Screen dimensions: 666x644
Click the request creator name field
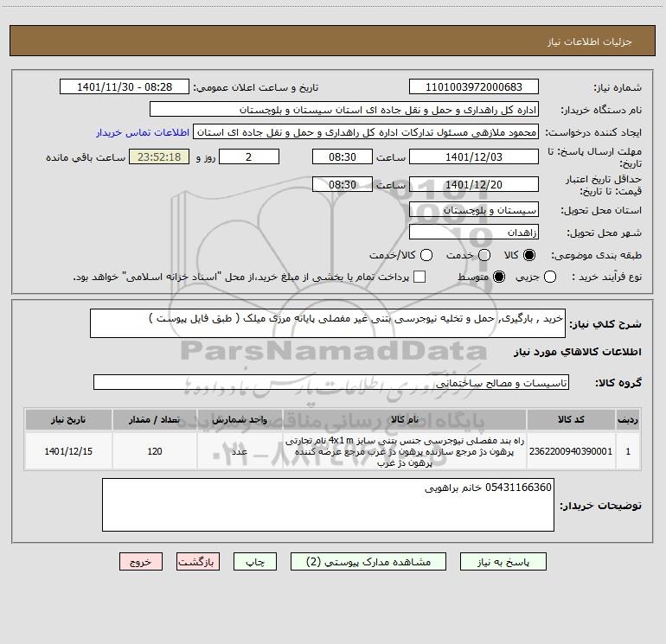(366, 131)
